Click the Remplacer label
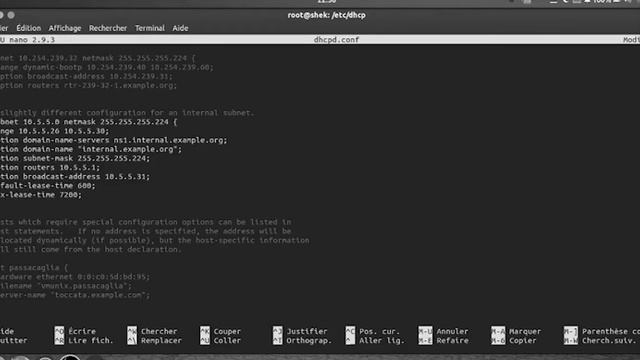 point(161,340)
